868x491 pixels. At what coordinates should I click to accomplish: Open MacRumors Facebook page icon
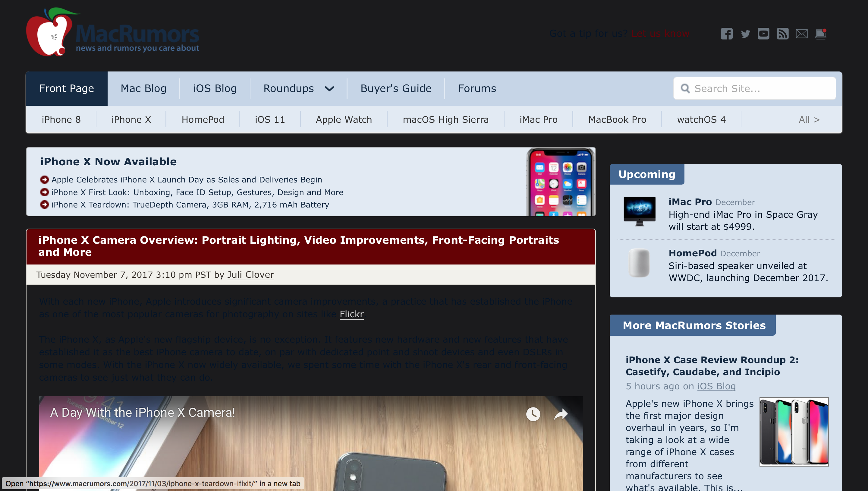click(x=726, y=34)
